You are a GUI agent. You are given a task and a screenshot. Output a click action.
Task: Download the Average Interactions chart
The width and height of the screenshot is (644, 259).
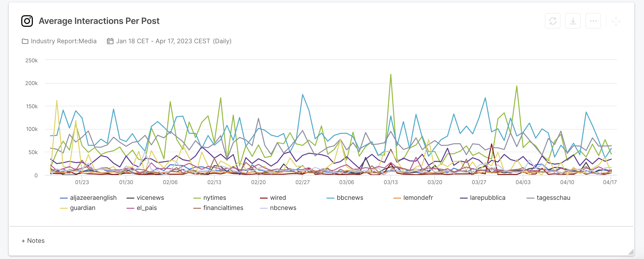573,21
